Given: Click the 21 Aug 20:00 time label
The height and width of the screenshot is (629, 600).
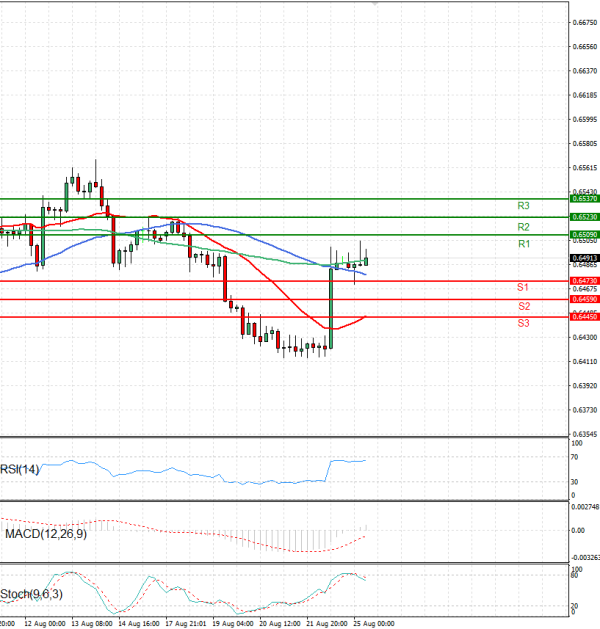Looking at the screenshot, I should (327, 624).
